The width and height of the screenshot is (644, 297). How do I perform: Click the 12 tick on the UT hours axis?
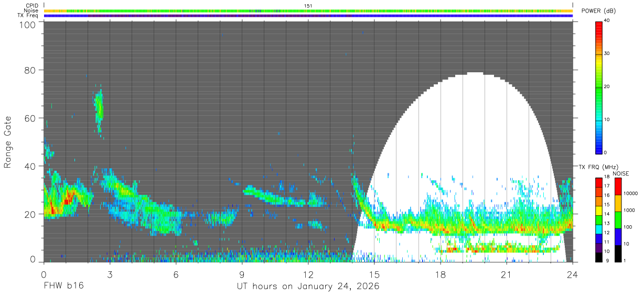point(308,274)
